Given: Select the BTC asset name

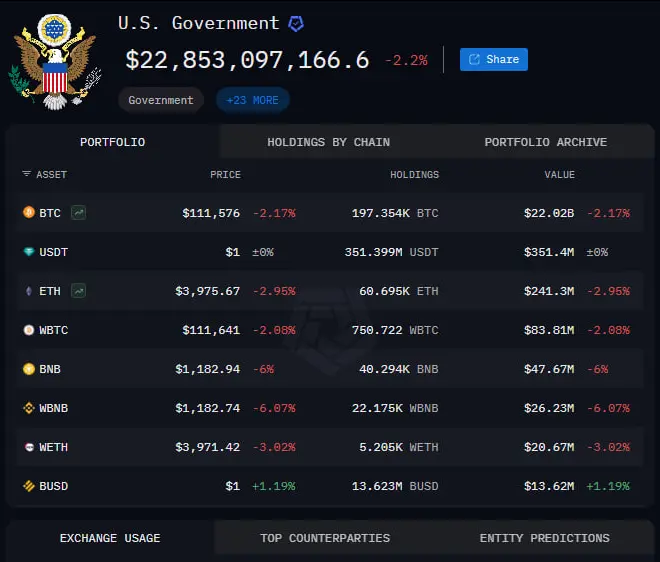Looking at the screenshot, I should click(x=50, y=213).
